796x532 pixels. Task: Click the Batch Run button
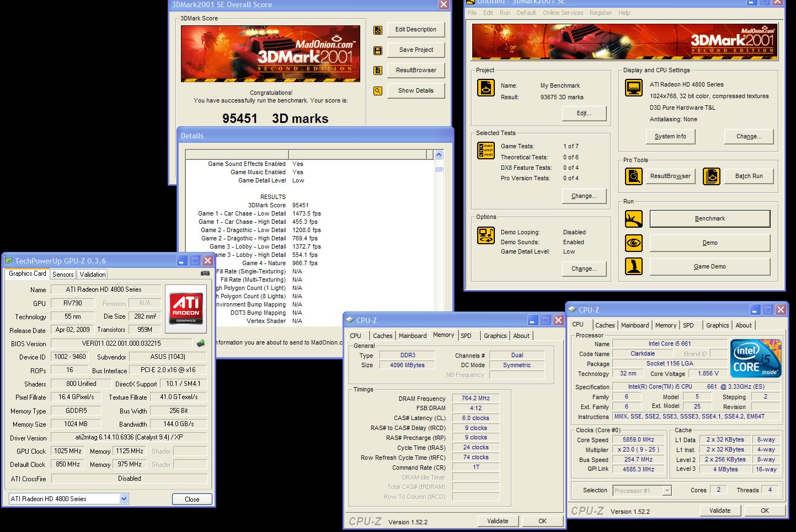click(x=749, y=176)
